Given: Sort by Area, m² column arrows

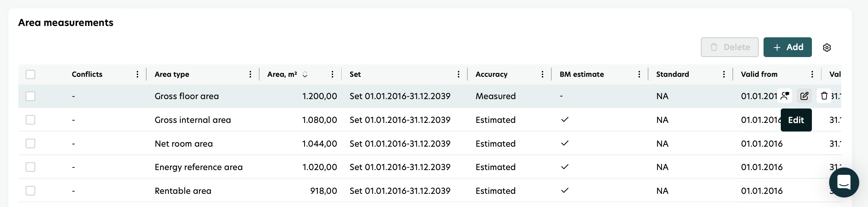Looking at the screenshot, I should point(305,74).
